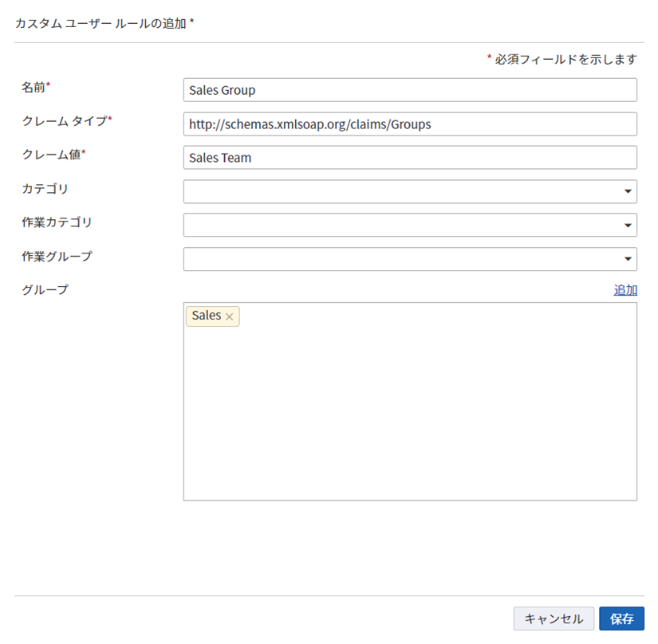Remove the Sales group tag with ×
Screen dimensions: 658x644
click(x=230, y=317)
